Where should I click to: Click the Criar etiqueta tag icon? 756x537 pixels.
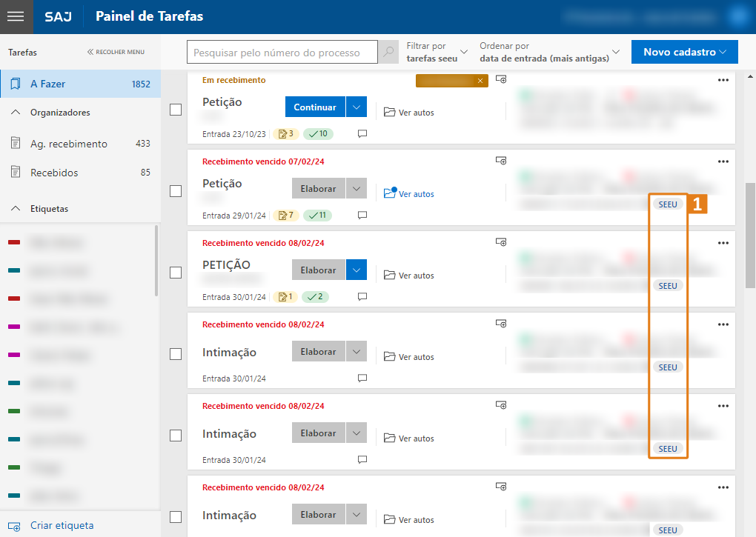15,526
